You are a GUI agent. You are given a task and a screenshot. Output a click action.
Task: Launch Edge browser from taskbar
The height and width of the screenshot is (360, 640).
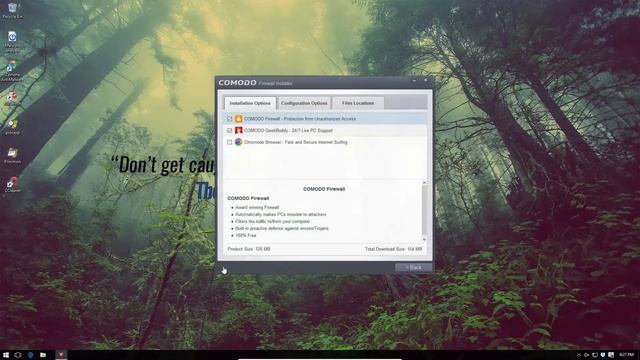pyautogui.click(x=31, y=355)
